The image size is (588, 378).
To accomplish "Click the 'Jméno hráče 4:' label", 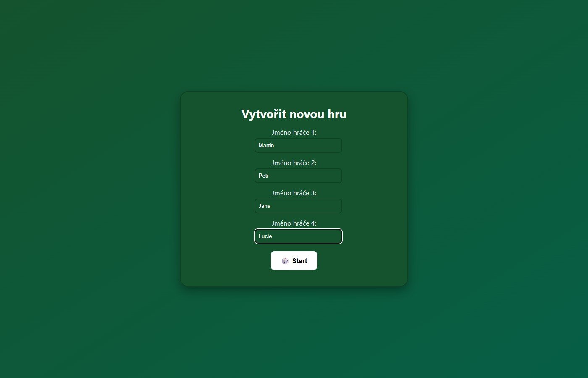I will point(294,223).
